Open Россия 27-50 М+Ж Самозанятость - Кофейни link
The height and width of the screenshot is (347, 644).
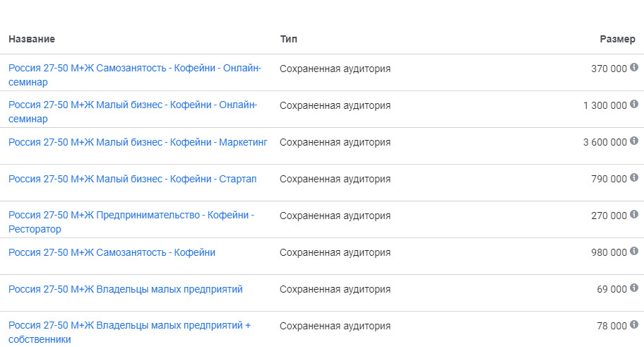[112, 252]
